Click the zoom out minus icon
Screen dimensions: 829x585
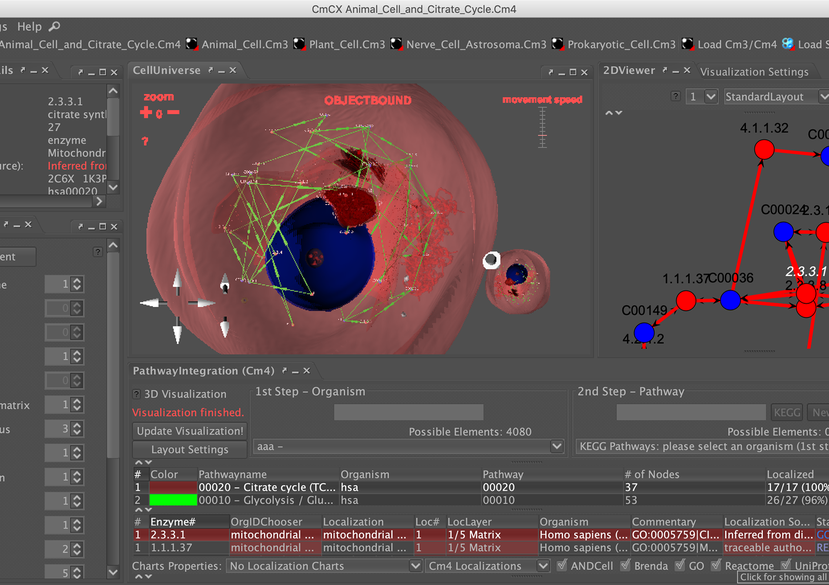click(x=173, y=112)
